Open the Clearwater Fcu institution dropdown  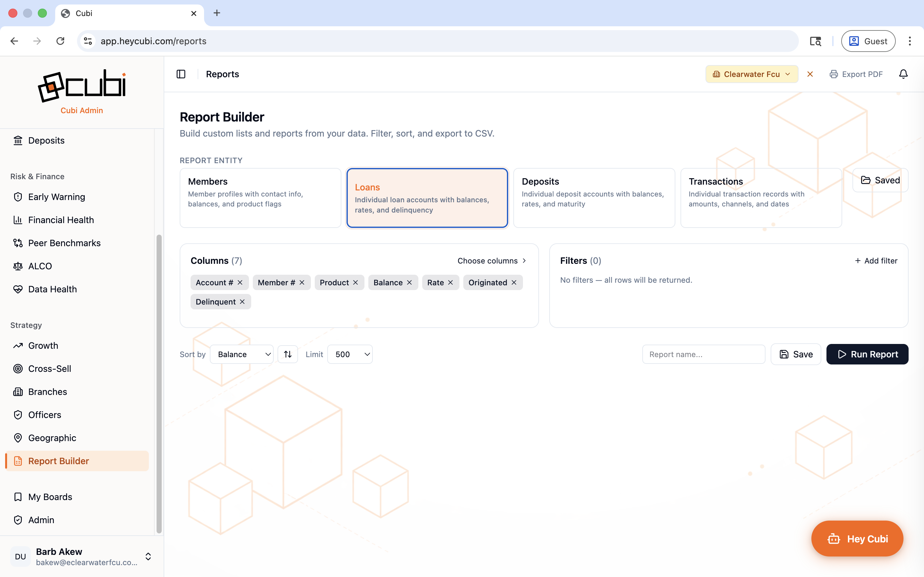click(751, 74)
